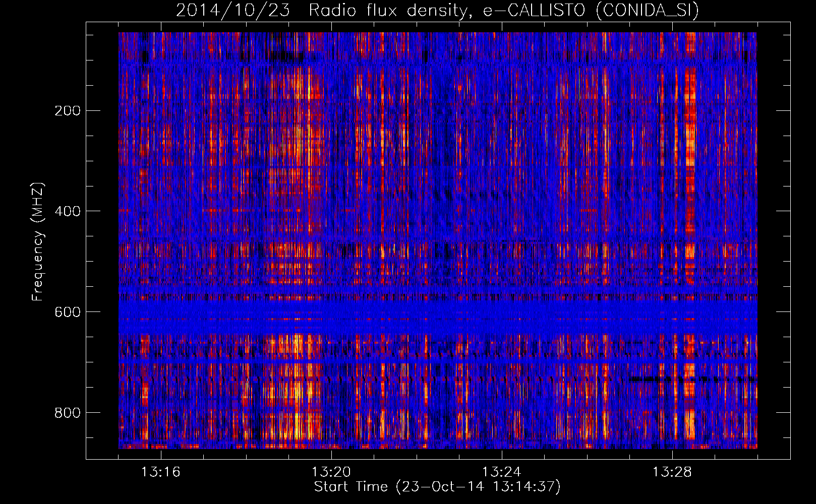Click the 'Radio flux density' text in the title
Viewport: 816px width, 504px height.
pyautogui.click(x=391, y=10)
